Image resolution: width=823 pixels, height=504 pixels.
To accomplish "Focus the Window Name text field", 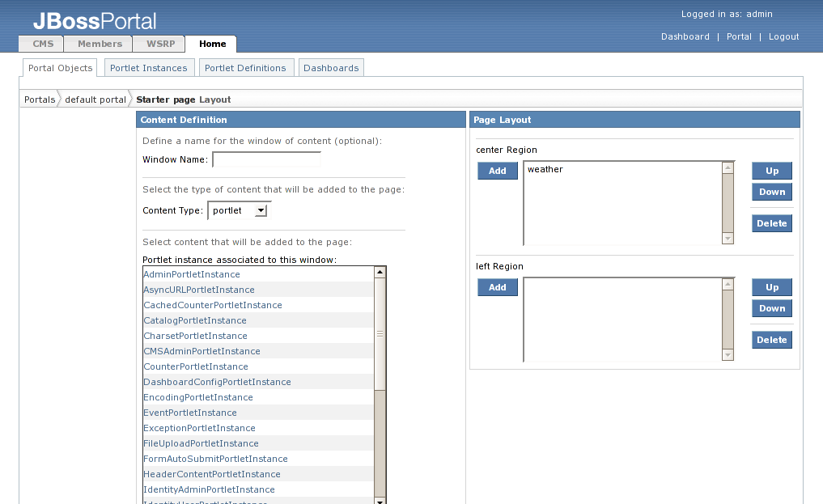I will (266, 160).
